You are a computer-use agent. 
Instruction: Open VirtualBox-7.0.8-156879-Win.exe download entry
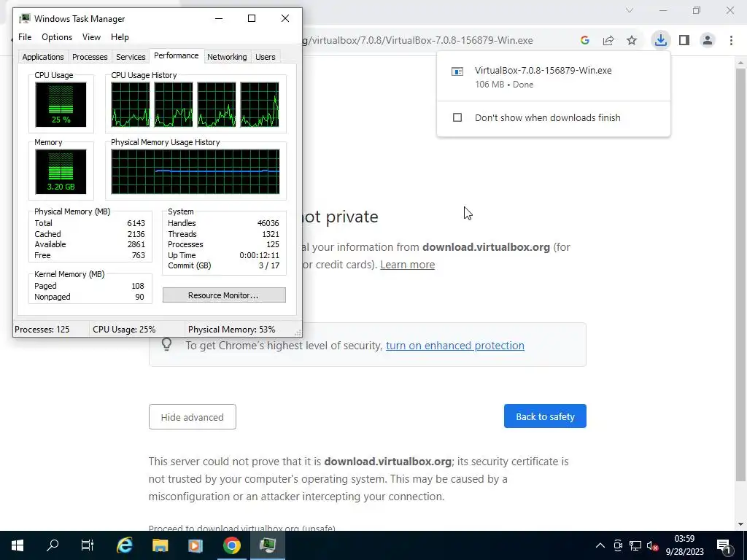coord(553,77)
